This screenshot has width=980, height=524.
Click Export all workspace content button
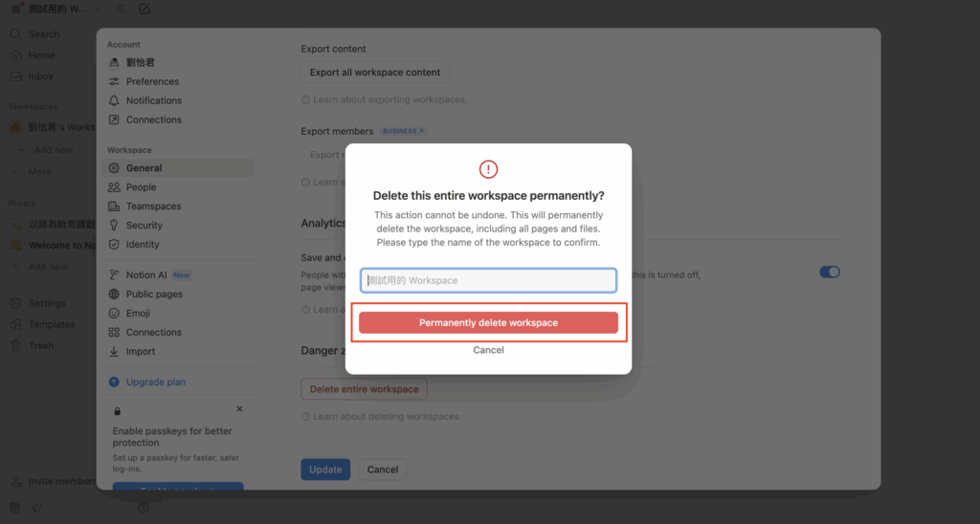[375, 73]
